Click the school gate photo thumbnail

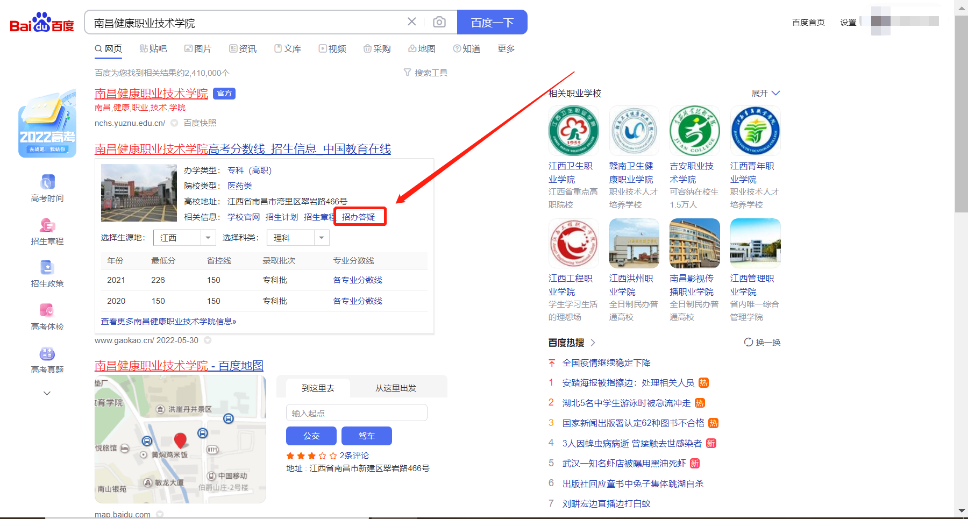tap(139, 193)
